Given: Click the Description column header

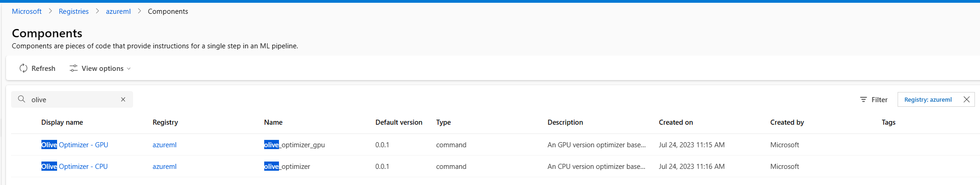Looking at the screenshot, I should 565,122.
